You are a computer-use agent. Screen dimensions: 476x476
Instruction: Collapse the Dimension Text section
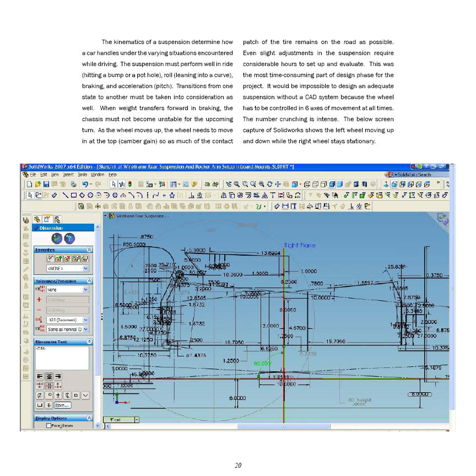89,342
